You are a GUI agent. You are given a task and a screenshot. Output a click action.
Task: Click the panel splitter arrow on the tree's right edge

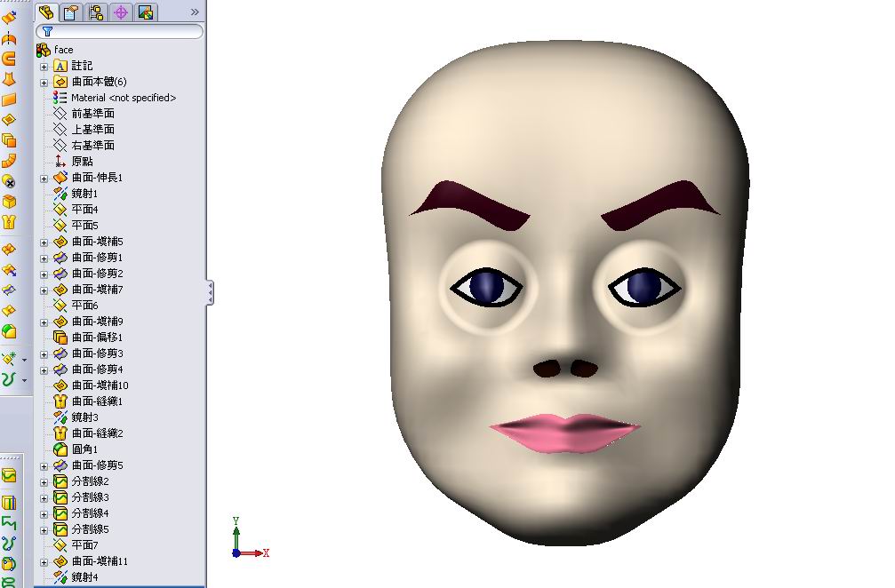click(x=211, y=290)
